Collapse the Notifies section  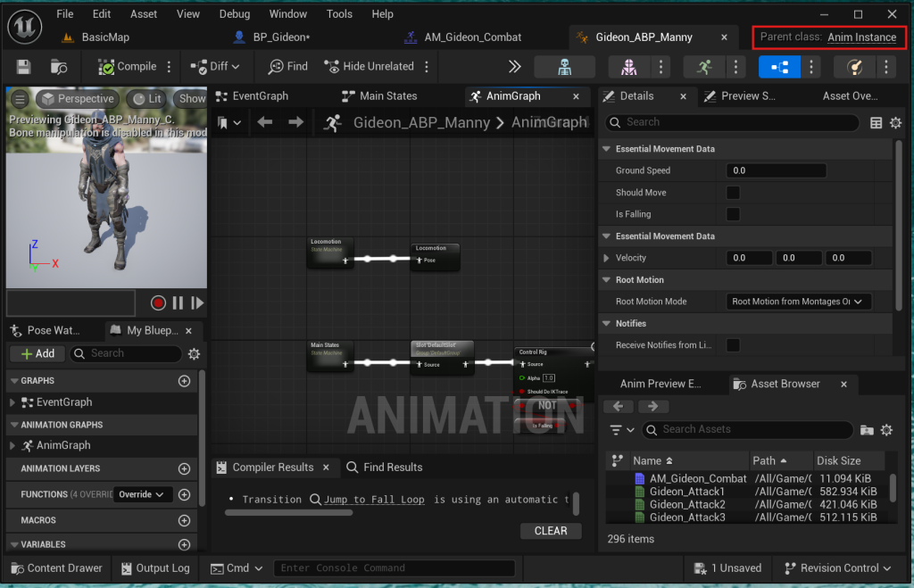click(606, 324)
